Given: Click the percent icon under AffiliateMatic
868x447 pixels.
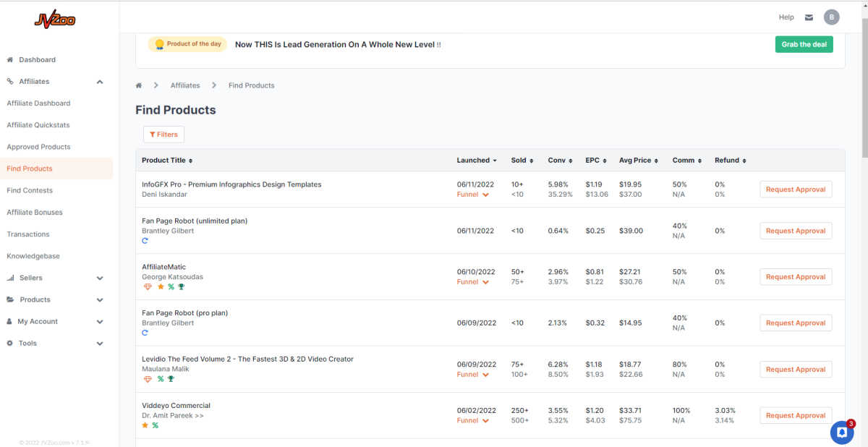Looking at the screenshot, I should 171,286.
